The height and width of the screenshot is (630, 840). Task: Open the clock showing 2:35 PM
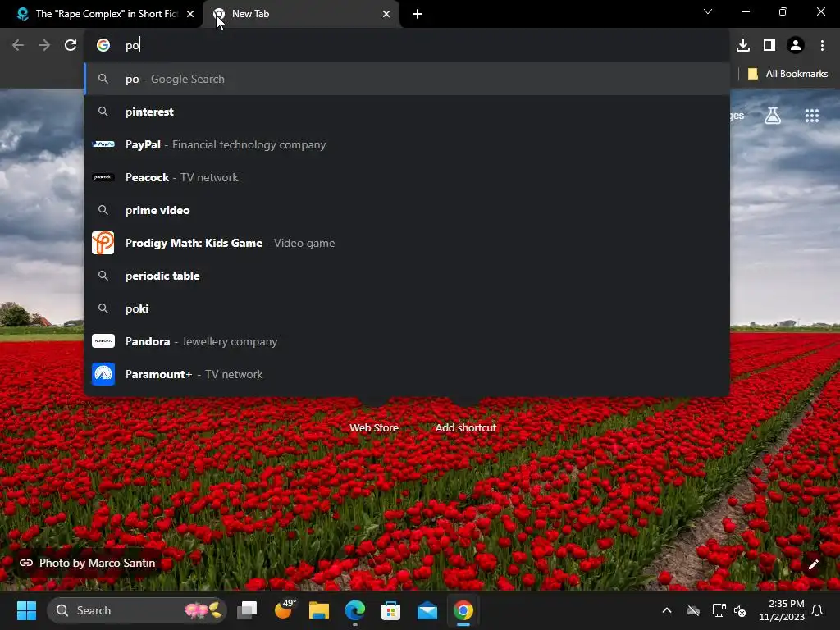click(x=782, y=610)
